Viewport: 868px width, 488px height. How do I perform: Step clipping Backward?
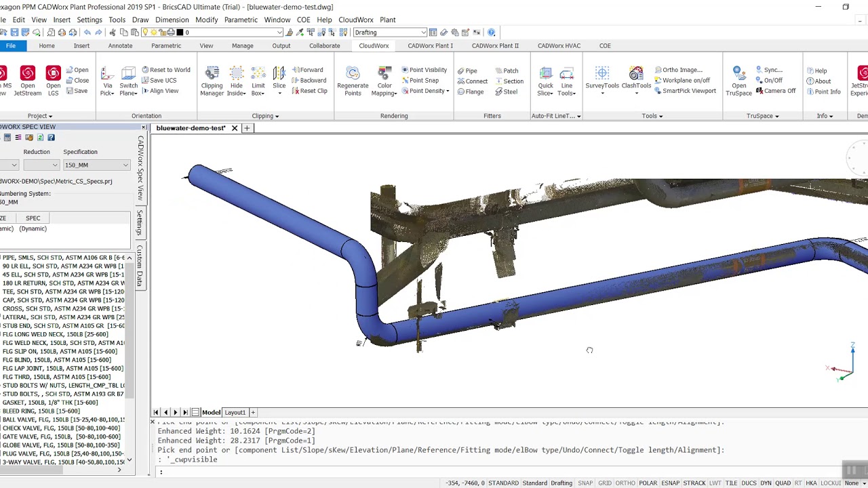tap(309, 80)
